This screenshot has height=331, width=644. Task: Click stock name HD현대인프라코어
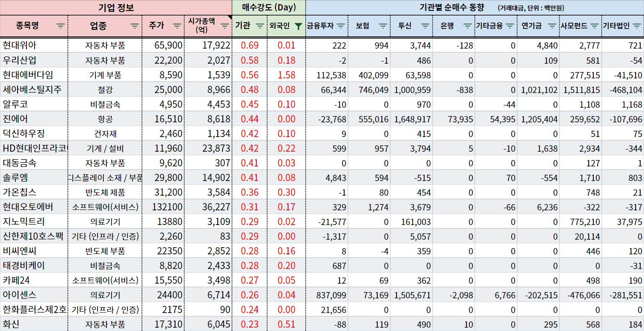tap(35, 148)
